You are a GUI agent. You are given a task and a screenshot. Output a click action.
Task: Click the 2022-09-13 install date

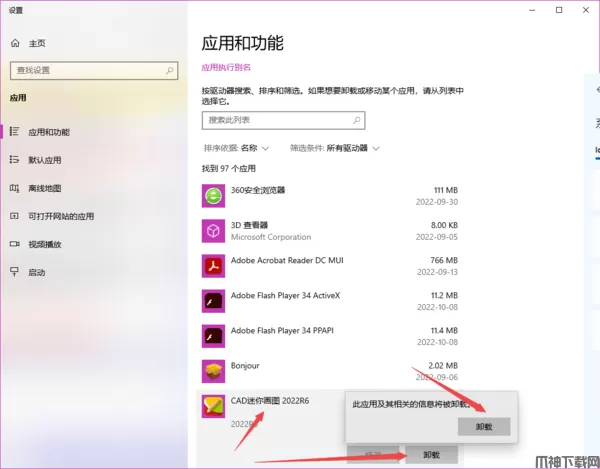click(x=437, y=272)
